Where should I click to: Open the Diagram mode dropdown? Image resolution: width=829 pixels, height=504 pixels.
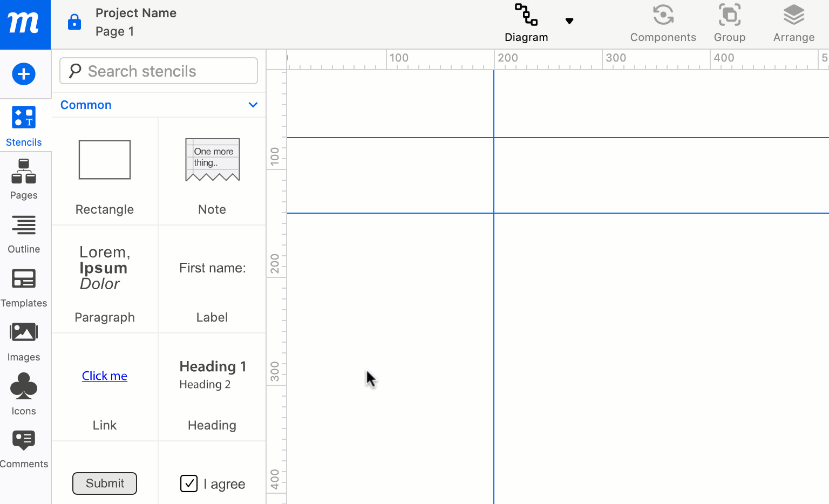569,21
